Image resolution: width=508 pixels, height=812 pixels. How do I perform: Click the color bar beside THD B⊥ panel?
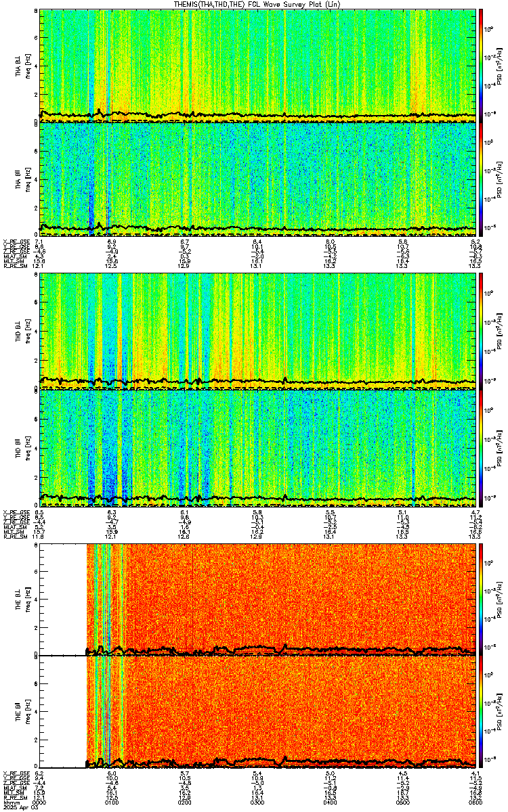point(481,330)
